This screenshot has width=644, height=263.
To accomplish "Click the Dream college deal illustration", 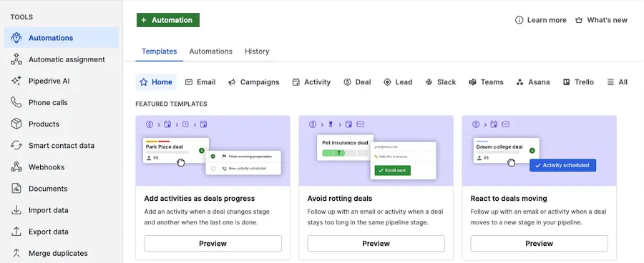I will tap(539, 151).
